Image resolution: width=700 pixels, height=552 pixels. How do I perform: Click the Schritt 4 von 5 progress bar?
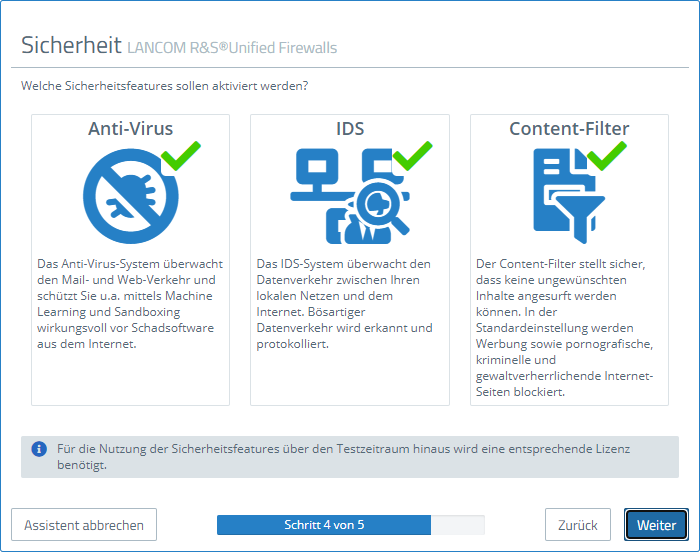coord(350,525)
